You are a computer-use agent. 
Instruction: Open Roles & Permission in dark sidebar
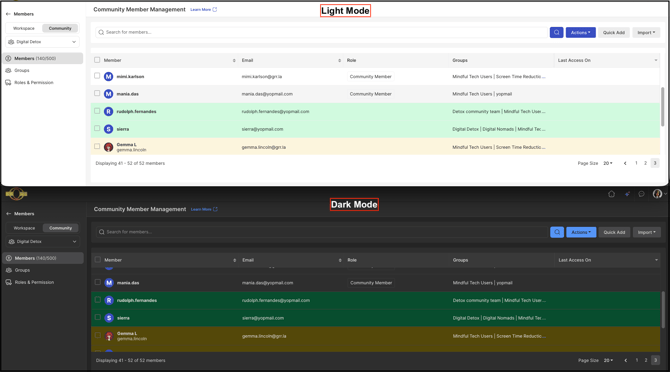[34, 282]
